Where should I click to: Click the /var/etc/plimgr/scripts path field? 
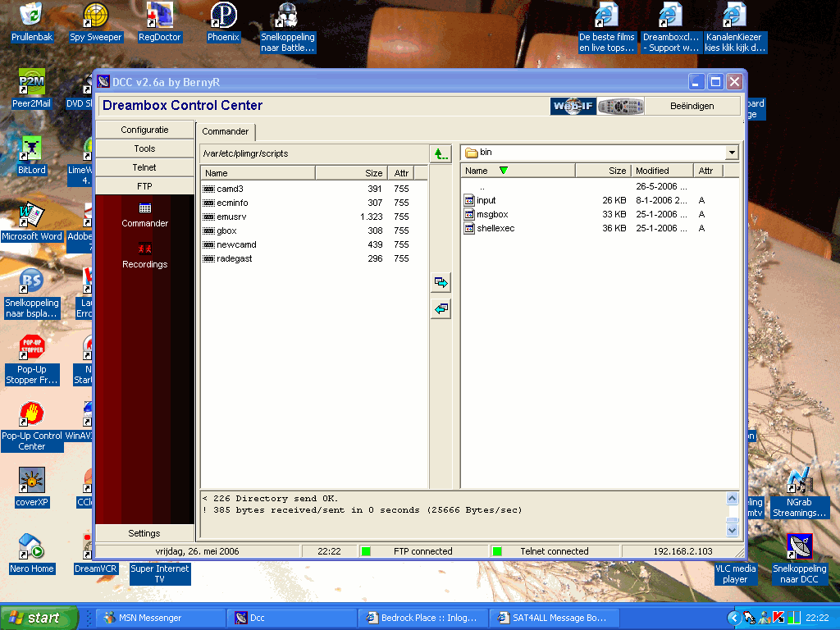314,153
